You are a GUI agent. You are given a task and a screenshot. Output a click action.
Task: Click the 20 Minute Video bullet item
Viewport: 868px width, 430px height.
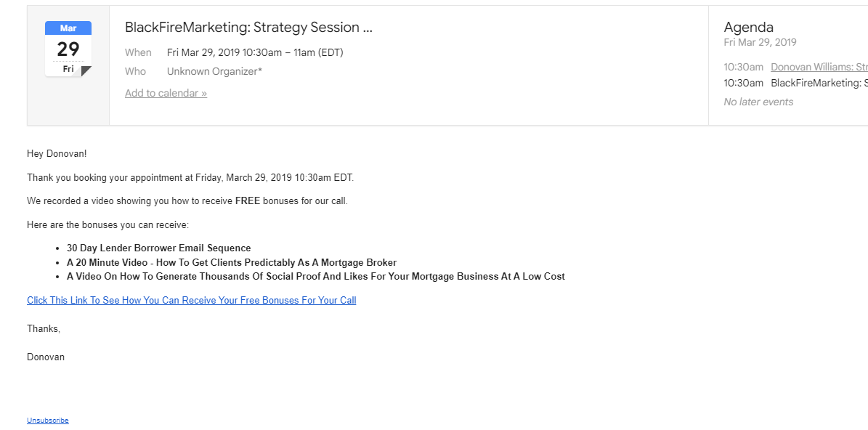pyautogui.click(x=231, y=262)
